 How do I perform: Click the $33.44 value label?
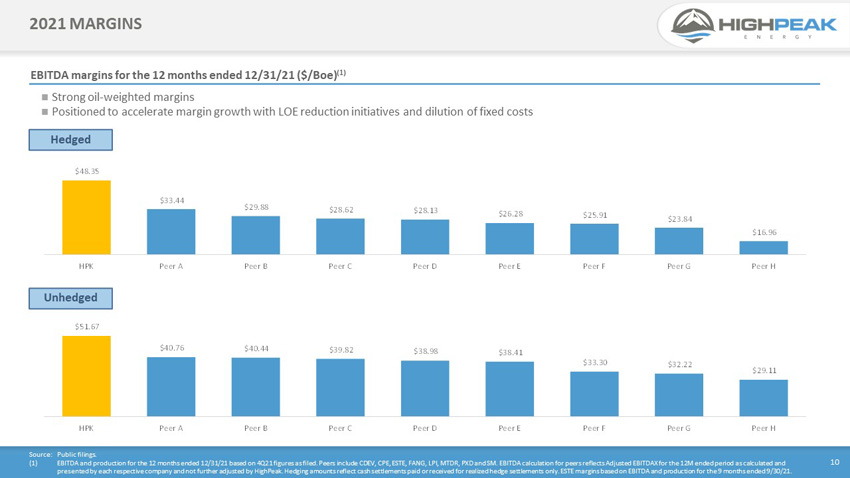[172, 201]
